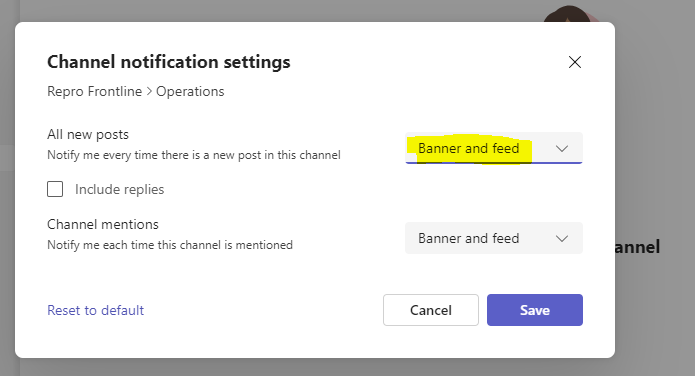Click the partially hidden profile avatar behind dialog
695x376 pixels.
pos(572,13)
